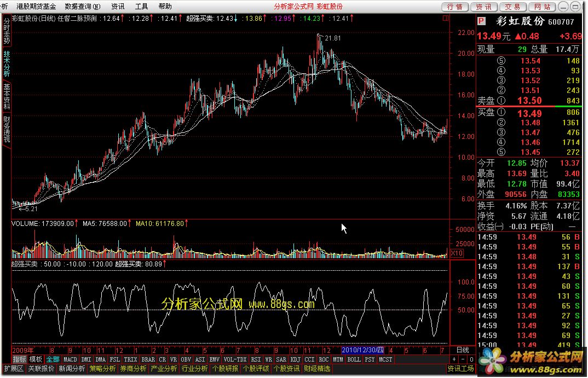Click the 行情 button at top right
588x378 pixels.
tap(455, 7)
